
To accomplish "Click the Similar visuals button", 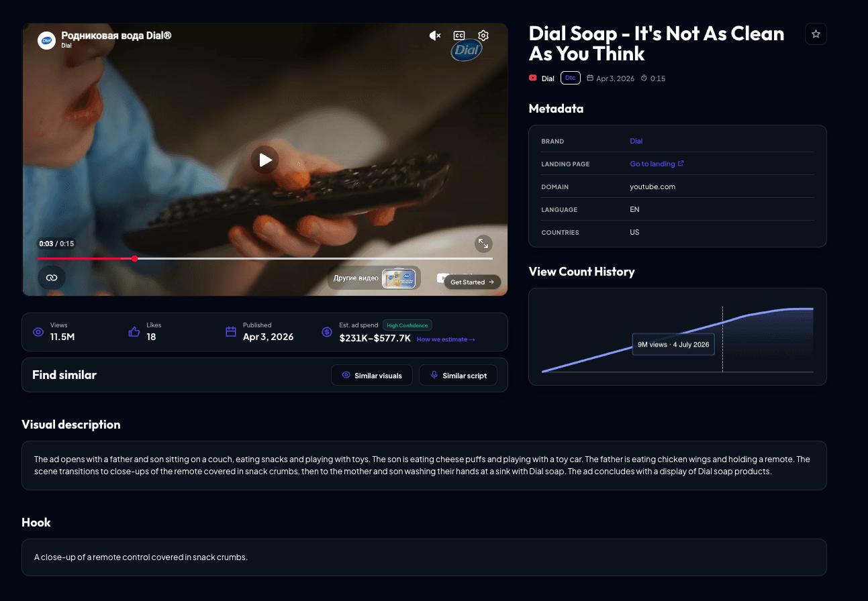I will (x=372, y=376).
